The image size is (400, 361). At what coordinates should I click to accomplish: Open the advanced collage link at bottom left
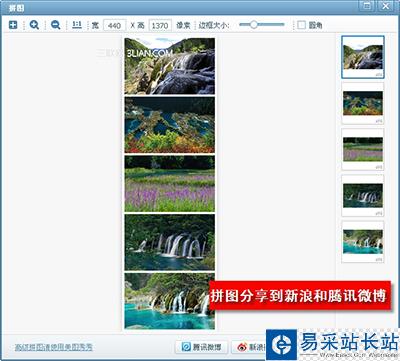pyautogui.click(x=54, y=347)
